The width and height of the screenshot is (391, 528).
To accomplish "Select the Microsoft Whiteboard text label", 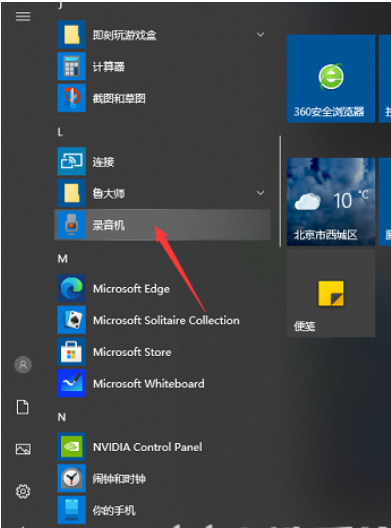I will 149,384.
